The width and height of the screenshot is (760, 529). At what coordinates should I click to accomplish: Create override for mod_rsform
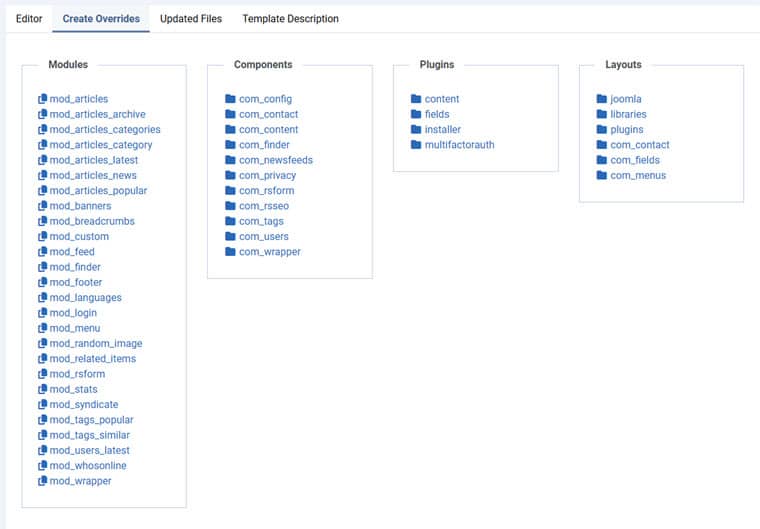pyautogui.click(x=77, y=373)
